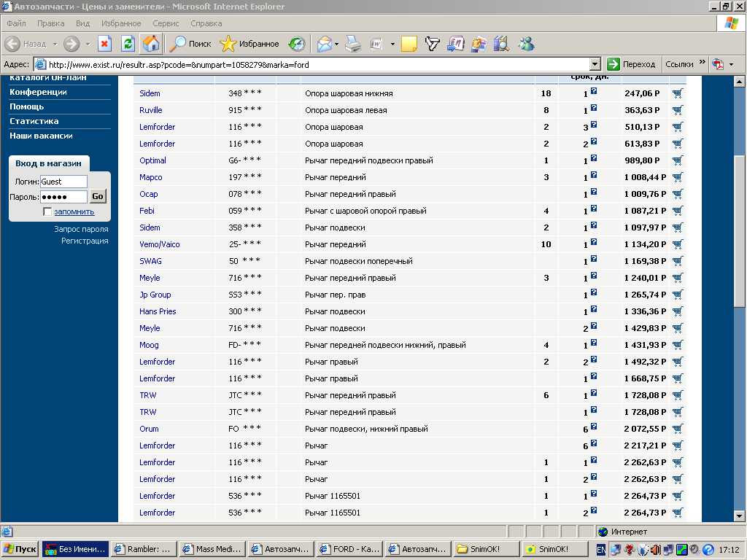Toggle the 'запомнить' checkbox

pos(47,211)
